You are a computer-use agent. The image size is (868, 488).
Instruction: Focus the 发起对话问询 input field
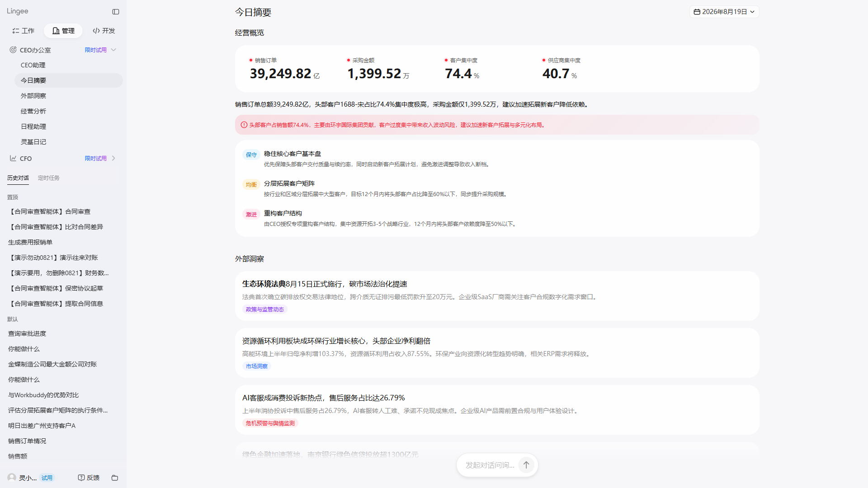point(490,465)
